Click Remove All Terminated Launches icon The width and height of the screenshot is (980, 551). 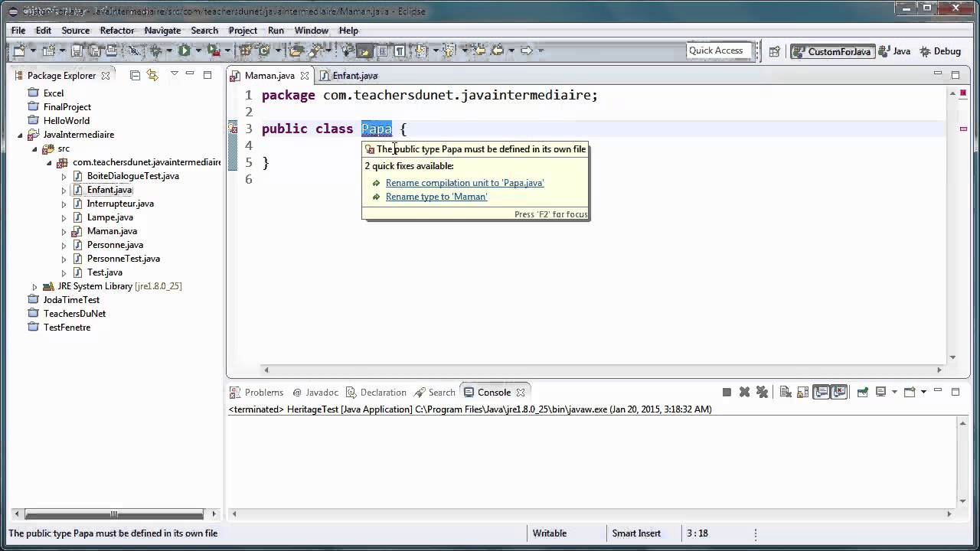(x=762, y=392)
